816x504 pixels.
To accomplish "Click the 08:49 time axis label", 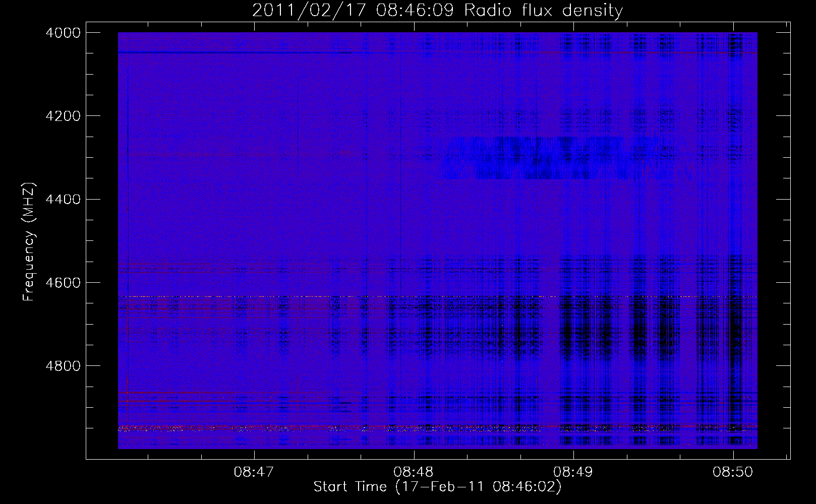I will [573, 472].
